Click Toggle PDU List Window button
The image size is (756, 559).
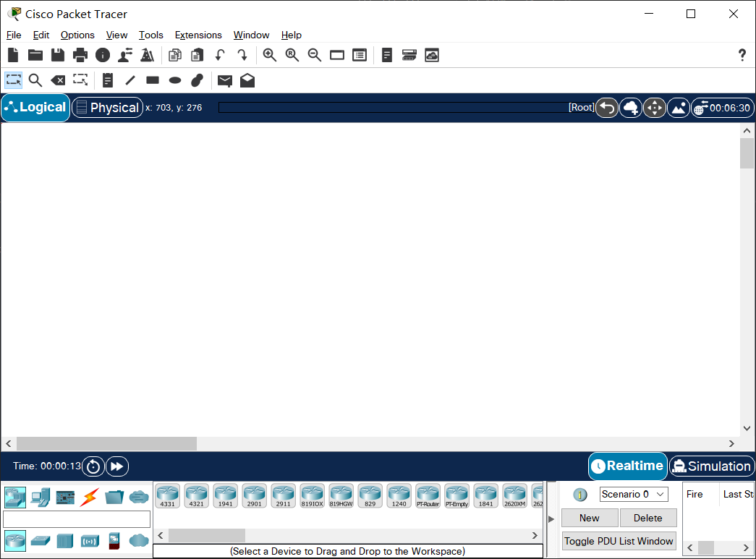click(619, 541)
